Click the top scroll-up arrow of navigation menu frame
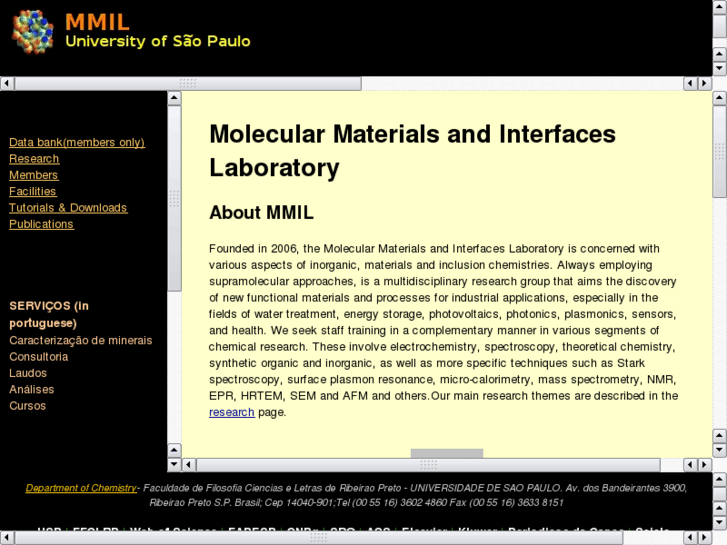The height and width of the screenshot is (545, 727). click(x=174, y=98)
